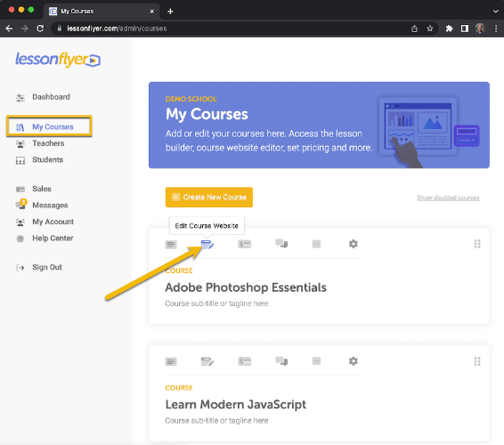Click the Messages icon with badge
Viewport: 504px width, 445px height.
[20, 205]
